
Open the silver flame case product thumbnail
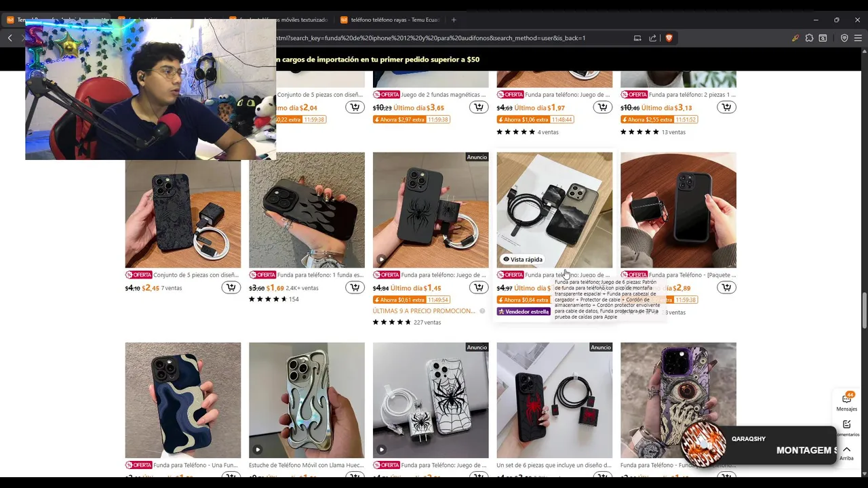click(307, 401)
